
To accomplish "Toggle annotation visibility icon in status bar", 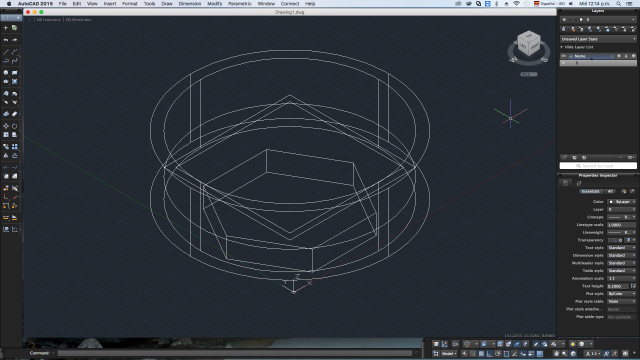I will 606,353.
